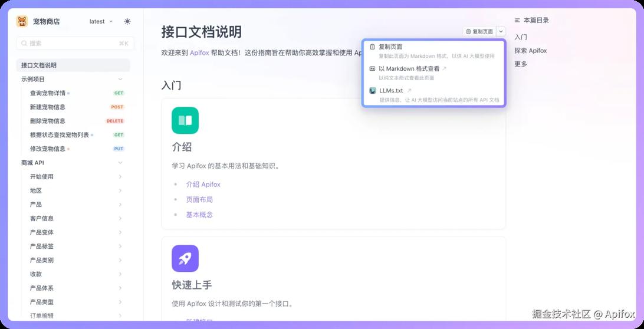
Task: Click the external-link arrow beside LLMs.txt
Action: click(409, 90)
